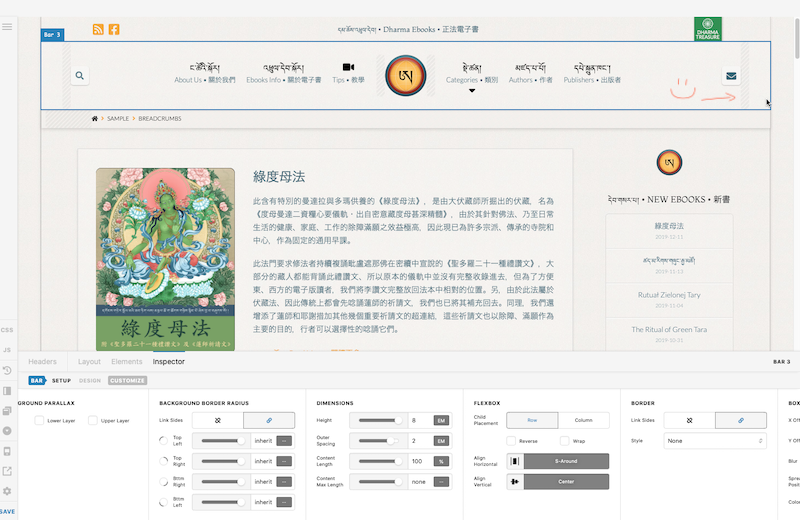Open the border Style None dropdown
The width and height of the screenshot is (800, 520).
(x=715, y=441)
